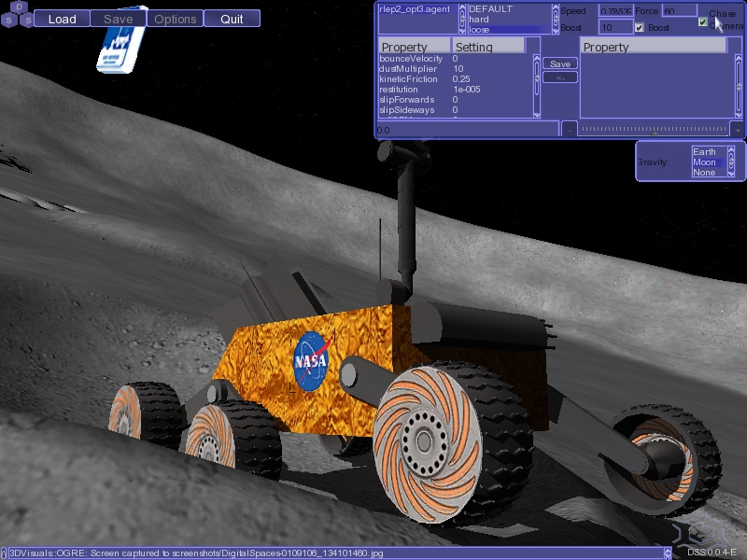The image size is (747, 560).
Task: Click the value field showing 0.0
Action: point(467,130)
